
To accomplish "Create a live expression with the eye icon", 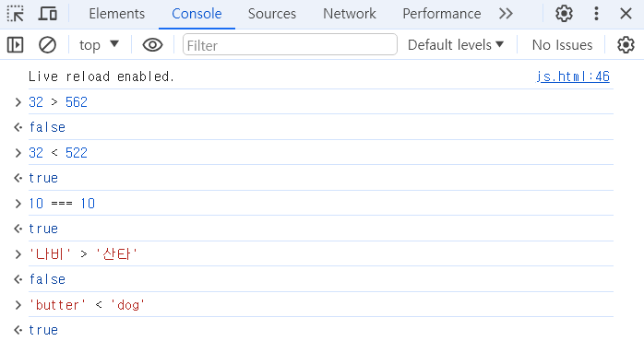I will click(152, 45).
